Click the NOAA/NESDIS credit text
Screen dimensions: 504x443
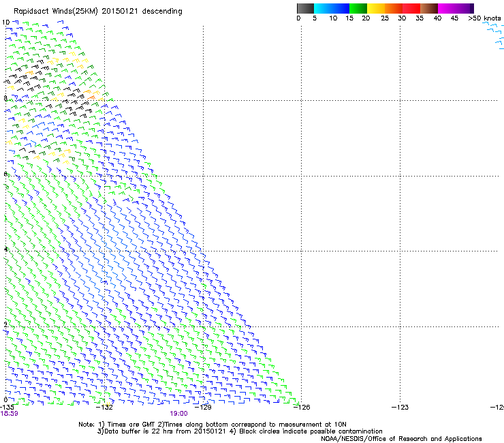[401, 439]
